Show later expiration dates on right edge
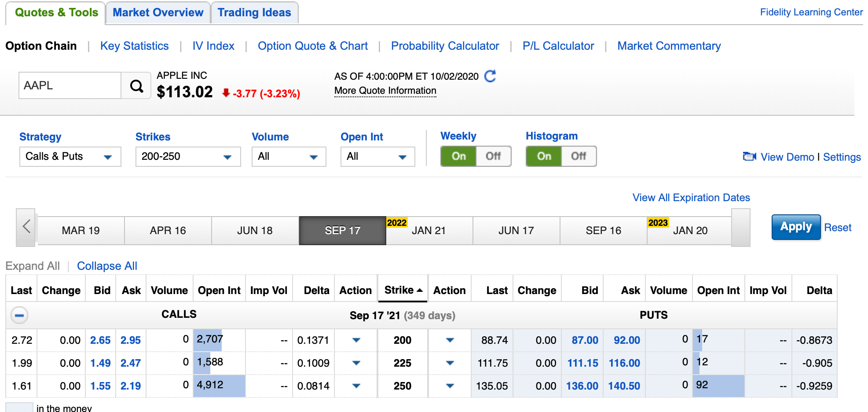 [741, 227]
